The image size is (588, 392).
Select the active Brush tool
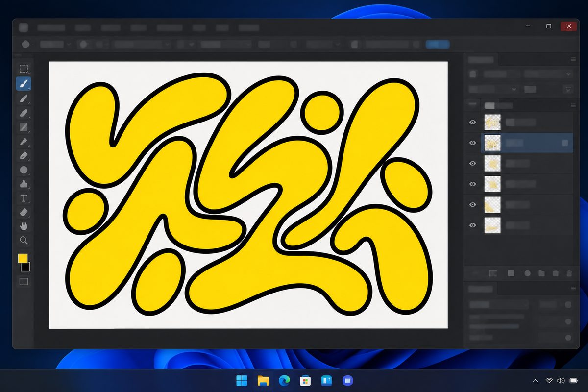click(24, 84)
